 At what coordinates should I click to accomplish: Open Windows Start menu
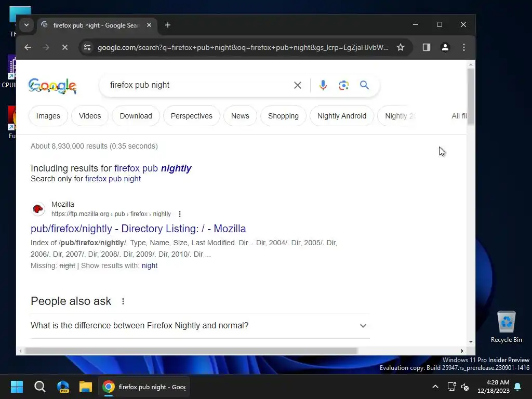click(17, 387)
